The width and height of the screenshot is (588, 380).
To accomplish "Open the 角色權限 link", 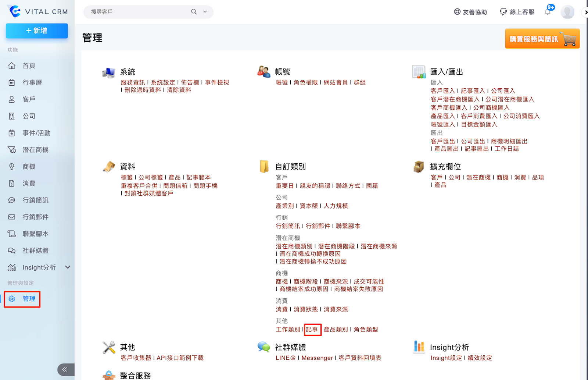I will [x=305, y=82].
